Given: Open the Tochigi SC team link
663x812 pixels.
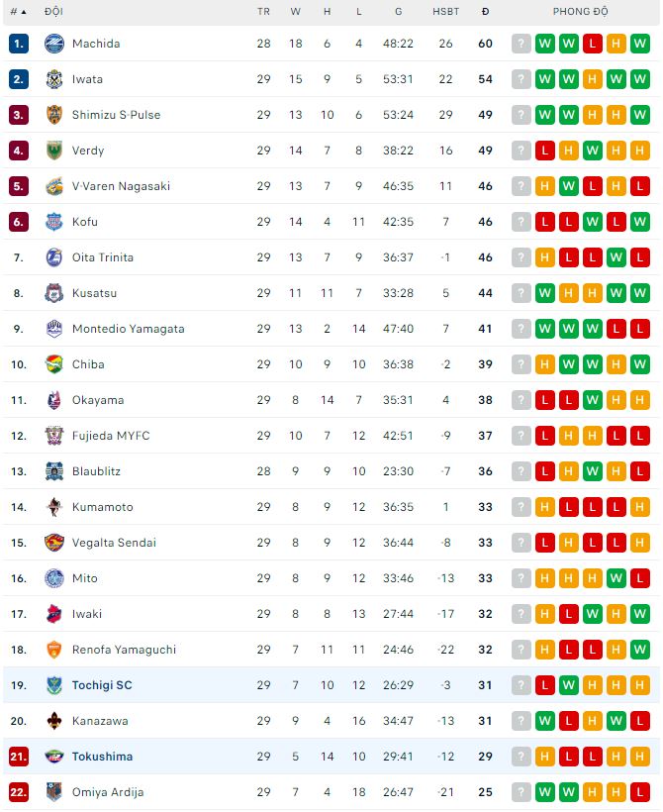Looking at the screenshot, I should point(102,685).
